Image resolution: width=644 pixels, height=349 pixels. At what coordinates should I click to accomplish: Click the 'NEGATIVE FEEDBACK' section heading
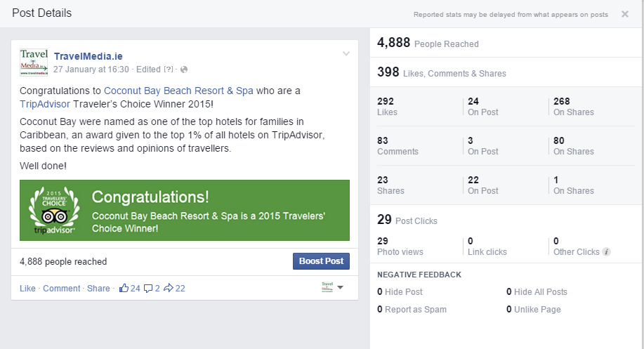coord(419,275)
